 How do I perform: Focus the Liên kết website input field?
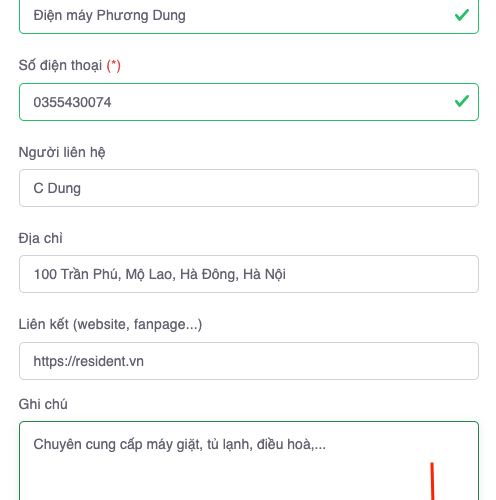click(x=249, y=361)
